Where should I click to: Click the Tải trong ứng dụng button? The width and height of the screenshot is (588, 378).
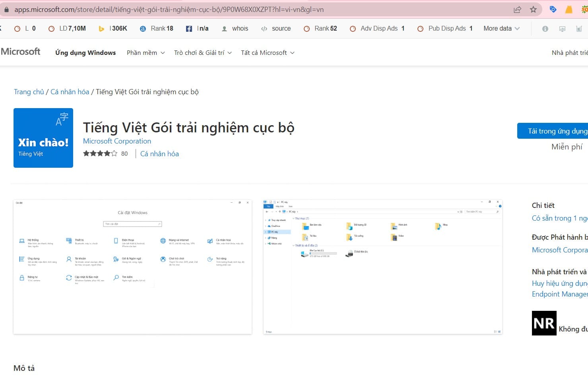[553, 131]
